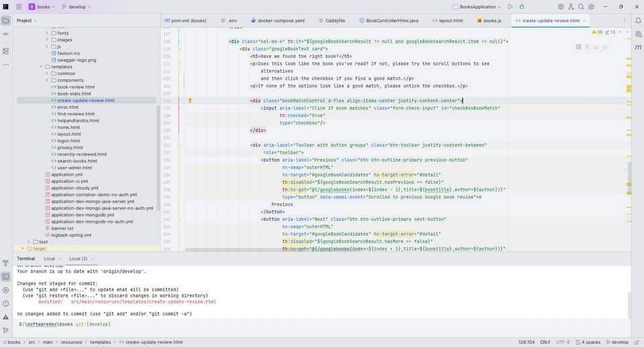644x347 pixels.
Task: Open Search Everywhere magnifier icon
Action: 581,7
